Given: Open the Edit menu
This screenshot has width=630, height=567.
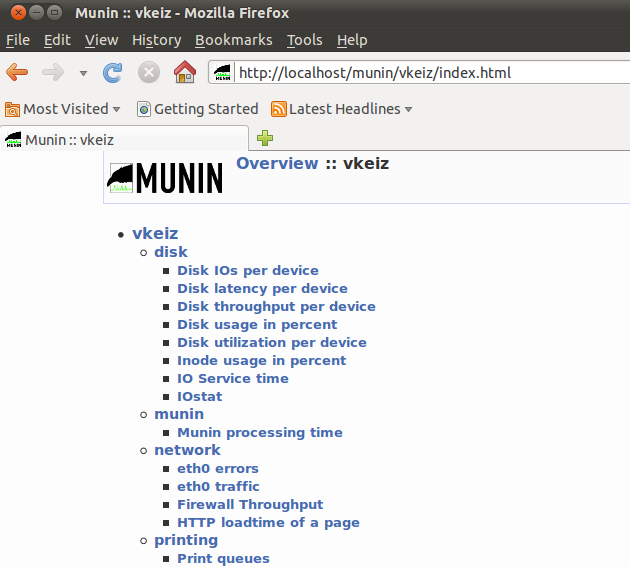Looking at the screenshot, I should point(57,40).
